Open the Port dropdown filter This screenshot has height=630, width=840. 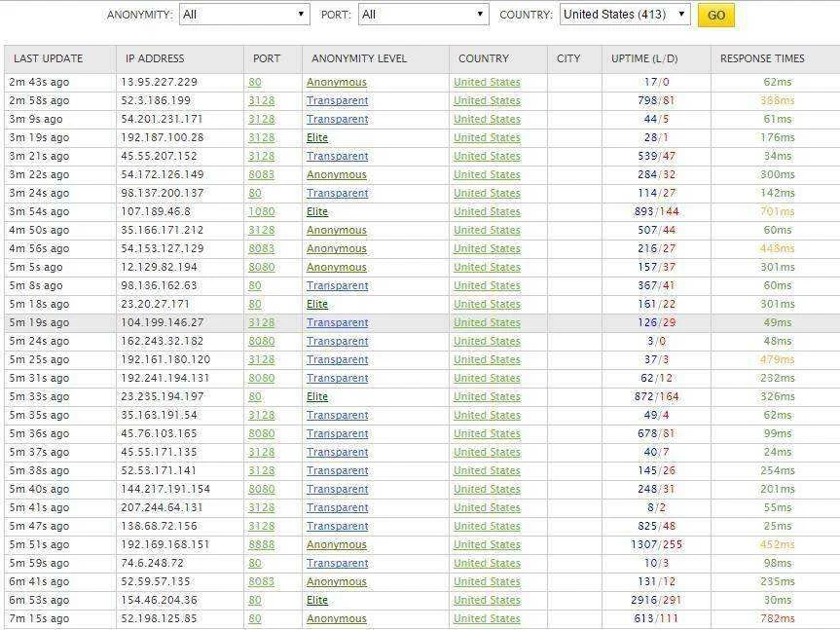coord(423,15)
